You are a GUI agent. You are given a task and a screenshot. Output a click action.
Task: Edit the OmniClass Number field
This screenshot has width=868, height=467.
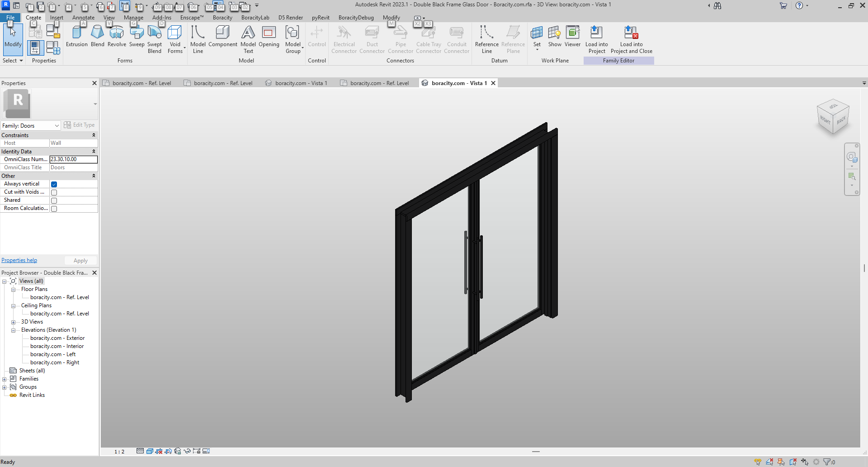tap(73, 159)
